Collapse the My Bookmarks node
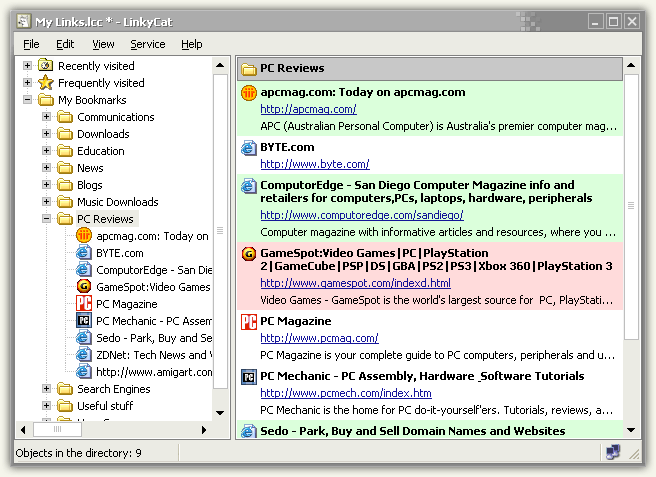 [27, 100]
